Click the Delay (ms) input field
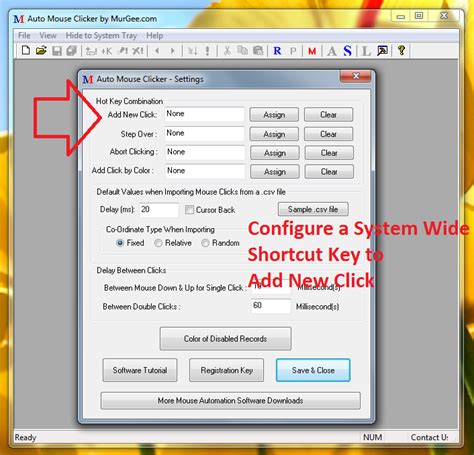Image resolution: width=474 pixels, height=455 pixels. click(159, 210)
